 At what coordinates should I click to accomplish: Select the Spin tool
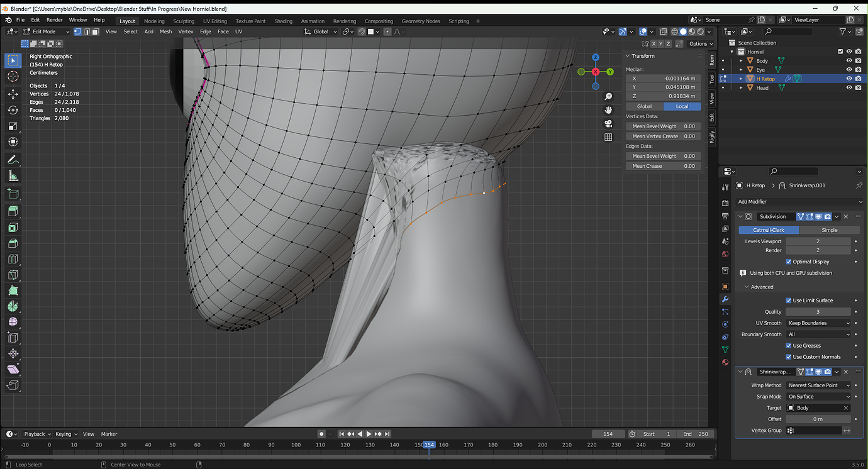13,306
